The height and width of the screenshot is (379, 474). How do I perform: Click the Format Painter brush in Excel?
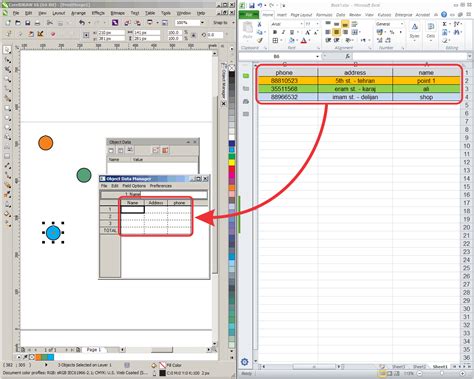tap(259, 40)
